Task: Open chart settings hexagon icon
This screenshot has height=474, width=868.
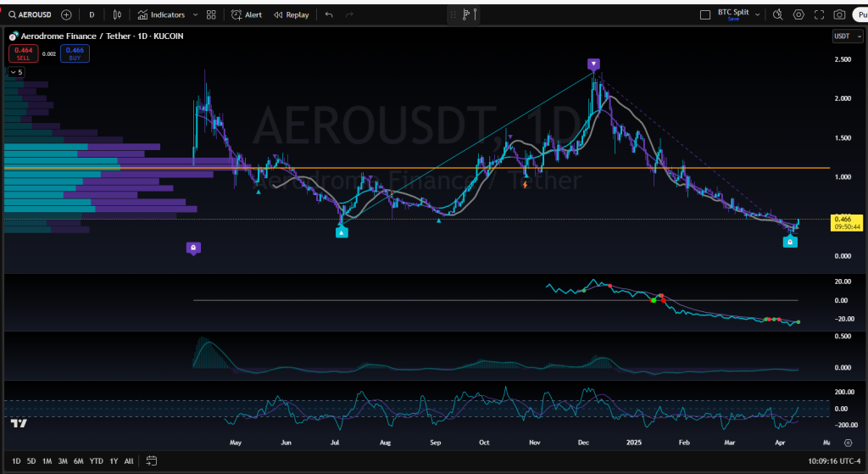Action: click(x=798, y=15)
